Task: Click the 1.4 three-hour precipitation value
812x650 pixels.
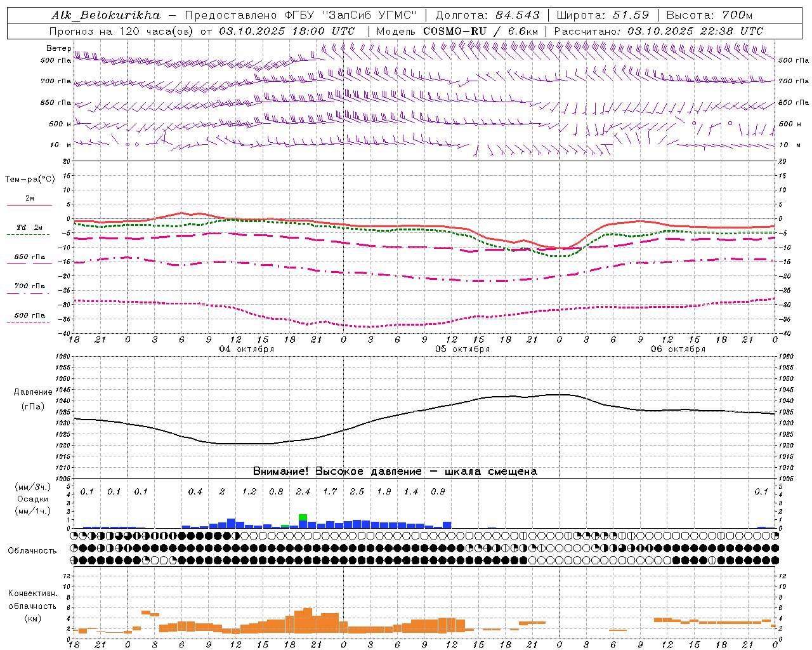Action: (411, 492)
